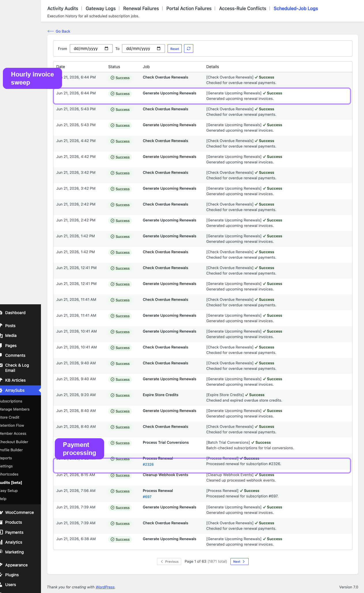Open Store Credit submenu item
Image resolution: width=364 pixels, height=593 pixels.
[x=10, y=417]
